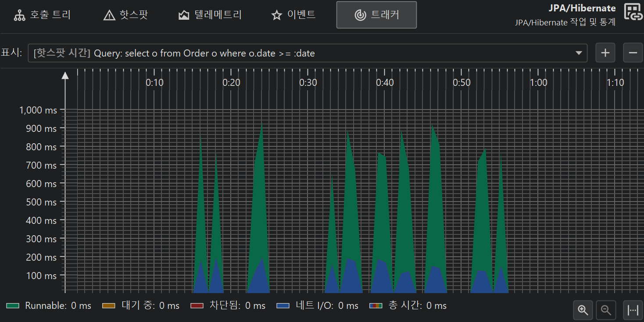Toggle the blue 네트 I/O legend entry
Image resolution: width=644 pixels, height=322 pixels.
pyautogui.click(x=317, y=306)
